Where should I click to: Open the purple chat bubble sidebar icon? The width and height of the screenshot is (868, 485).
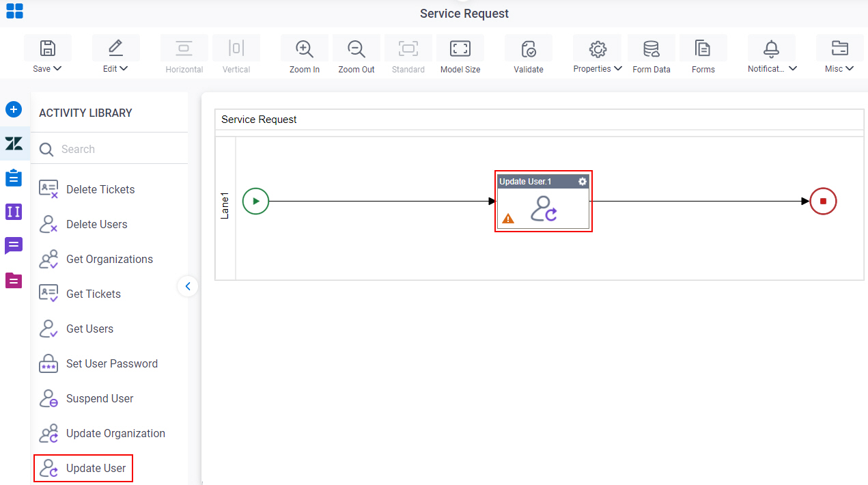point(14,246)
